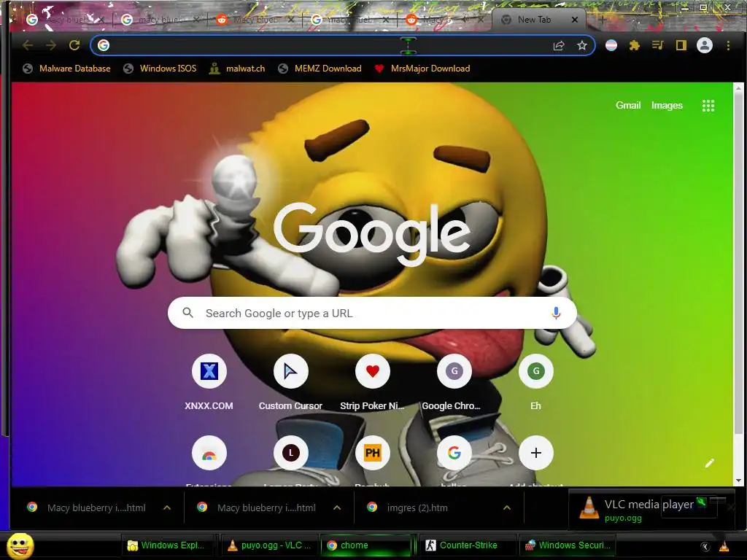Click the VLC cone tray icon
The image size is (747, 560).
pos(724,546)
